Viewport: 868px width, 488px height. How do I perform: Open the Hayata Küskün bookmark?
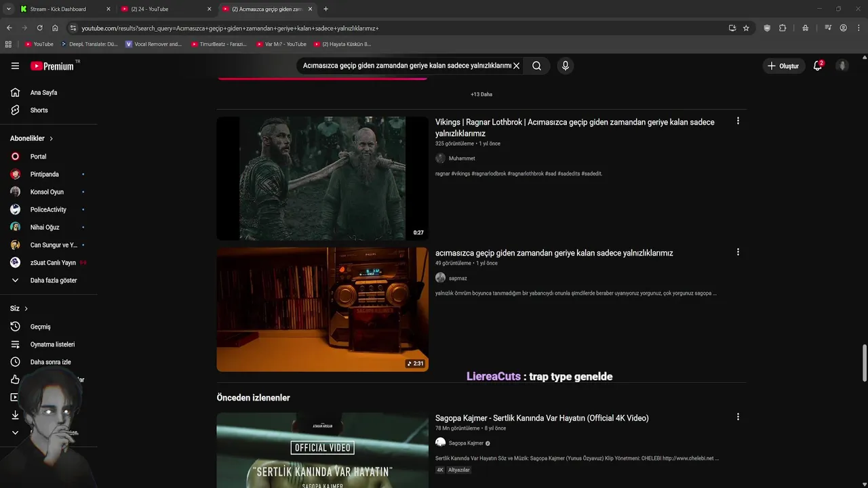[x=342, y=44]
